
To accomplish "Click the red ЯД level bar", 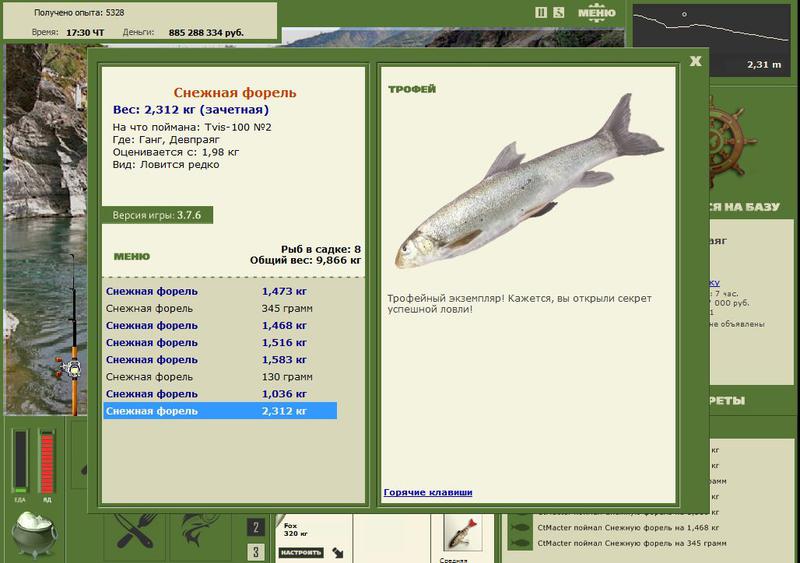I will pyautogui.click(x=47, y=461).
